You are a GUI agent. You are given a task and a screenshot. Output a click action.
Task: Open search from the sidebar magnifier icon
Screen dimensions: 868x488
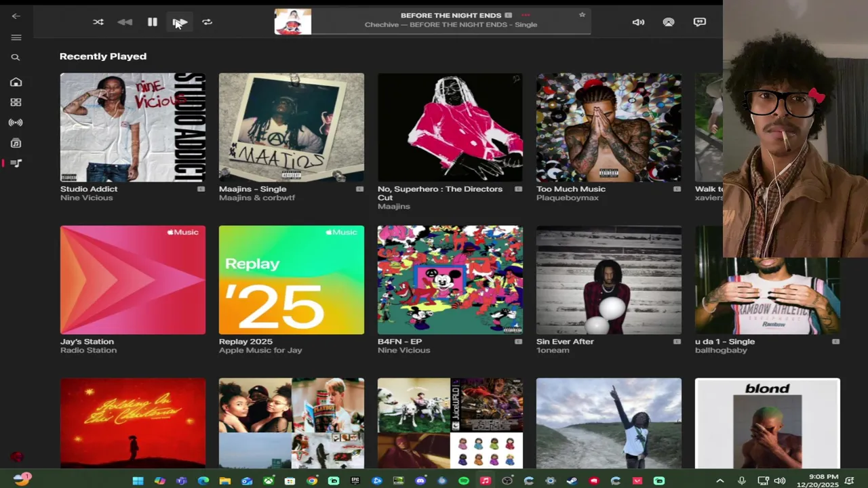point(16,58)
